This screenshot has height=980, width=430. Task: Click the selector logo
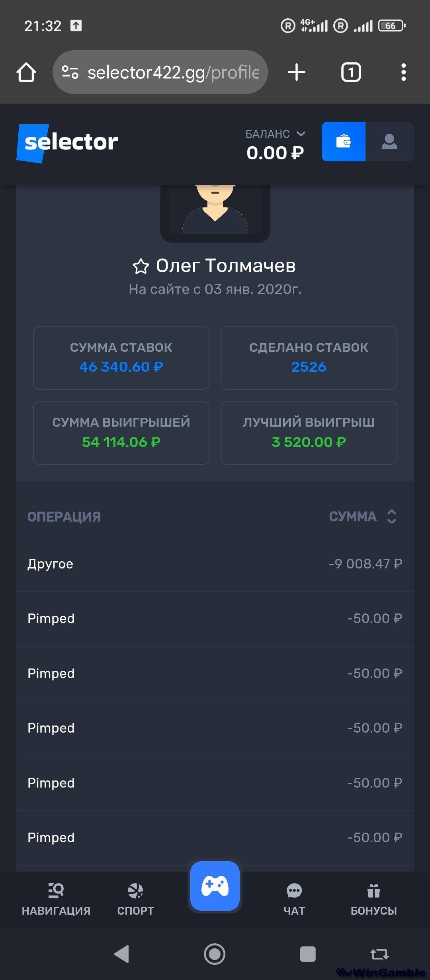pyautogui.click(x=68, y=143)
